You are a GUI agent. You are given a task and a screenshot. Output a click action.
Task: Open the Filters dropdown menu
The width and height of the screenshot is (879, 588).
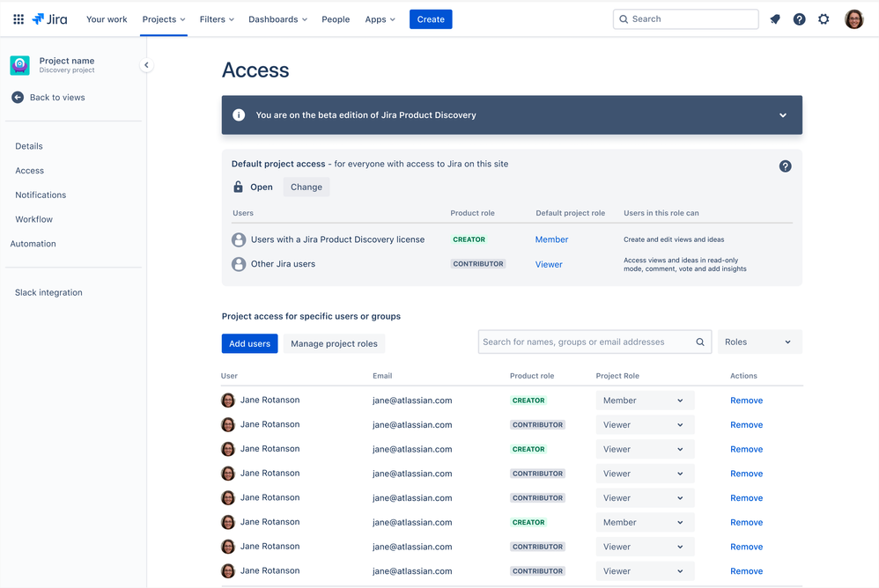click(x=217, y=19)
